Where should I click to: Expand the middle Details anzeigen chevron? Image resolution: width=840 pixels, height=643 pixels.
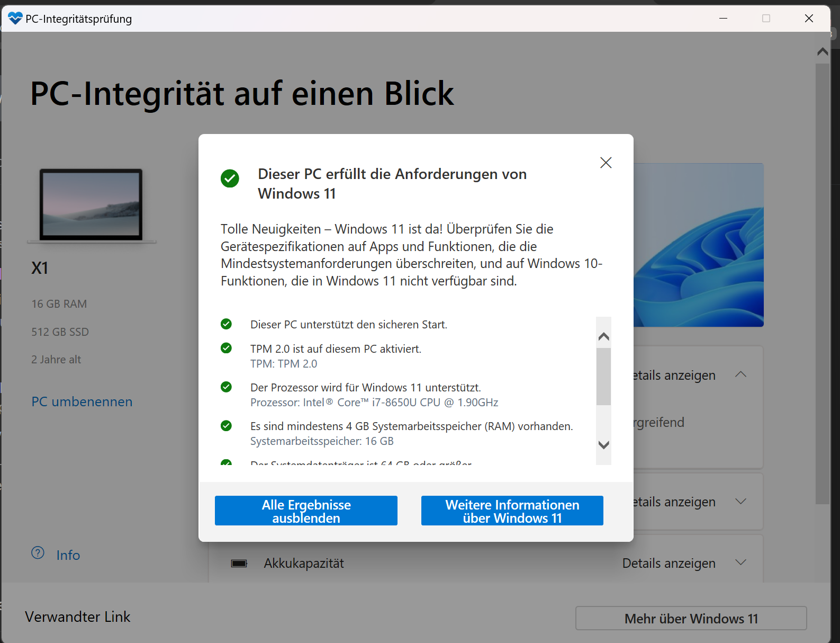tap(741, 501)
